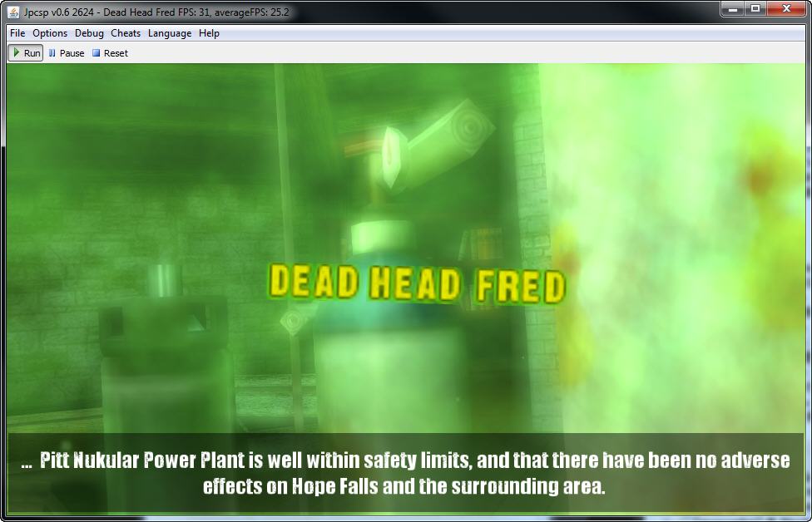Click the Reset emulator button
This screenshot has width=812, height=522.
pyautogui.click(x=111, y=52)
